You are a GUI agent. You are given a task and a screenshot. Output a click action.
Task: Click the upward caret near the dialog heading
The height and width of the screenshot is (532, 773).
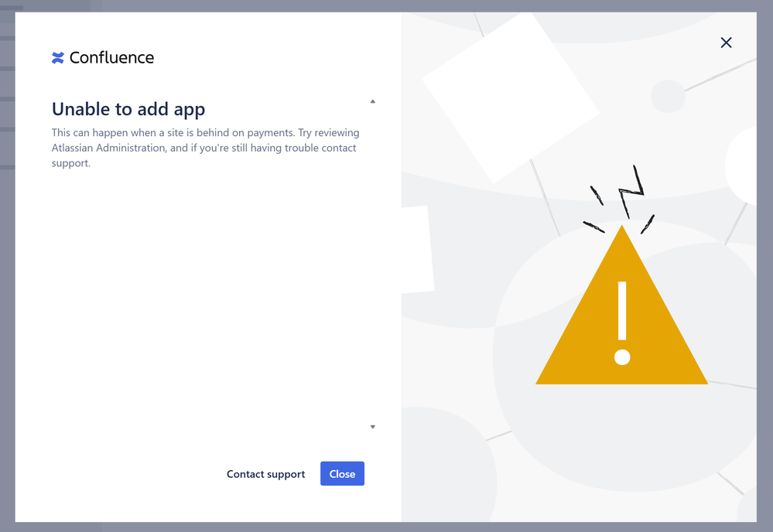tap(372, 101)
